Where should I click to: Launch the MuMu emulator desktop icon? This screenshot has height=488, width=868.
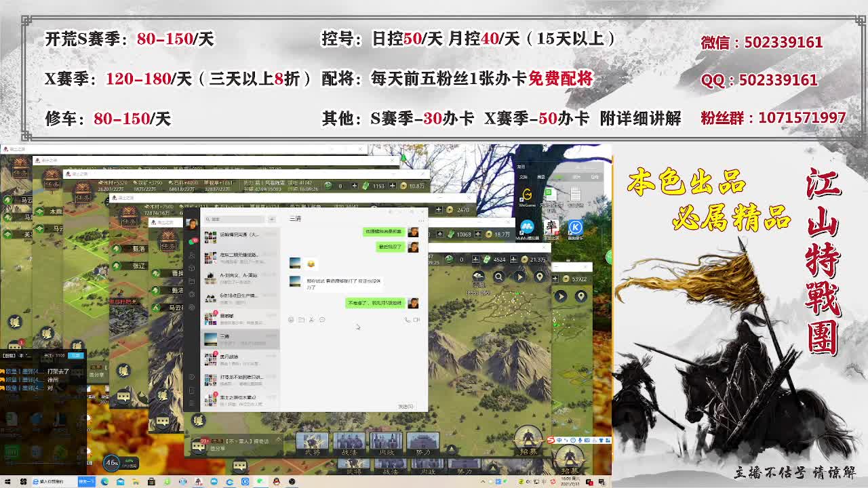527,228
